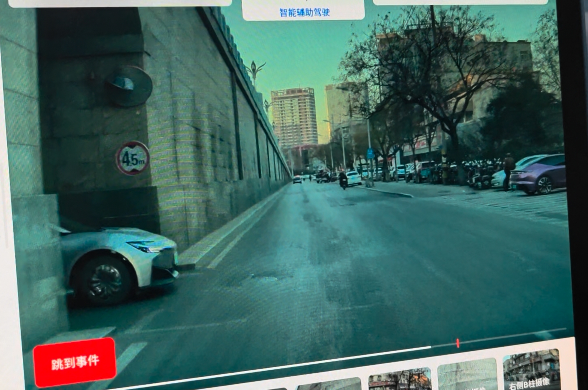This screenshot has height=390, width=588.
Task: Seek to the end of the white progress line
Action: (430, 347)
